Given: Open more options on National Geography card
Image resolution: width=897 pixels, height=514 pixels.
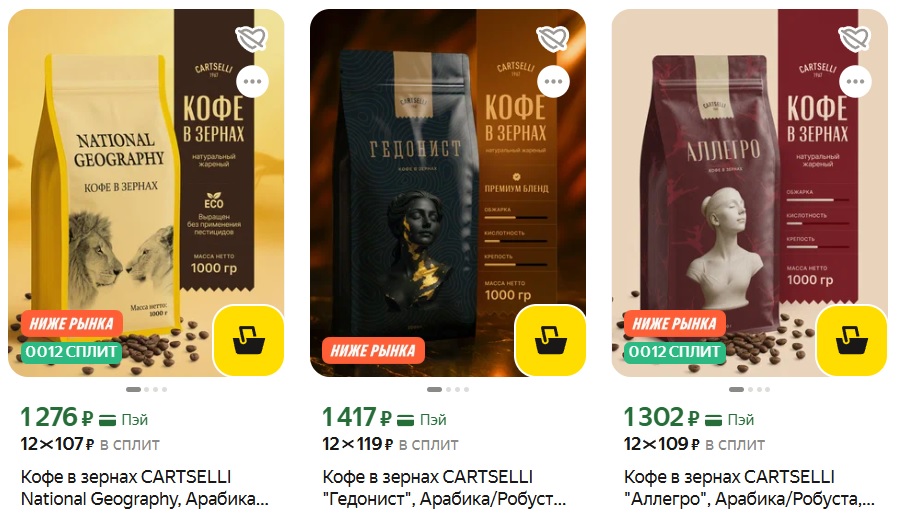Looking at the screenshot, I should pyautogui.click(x=252, y=81).
